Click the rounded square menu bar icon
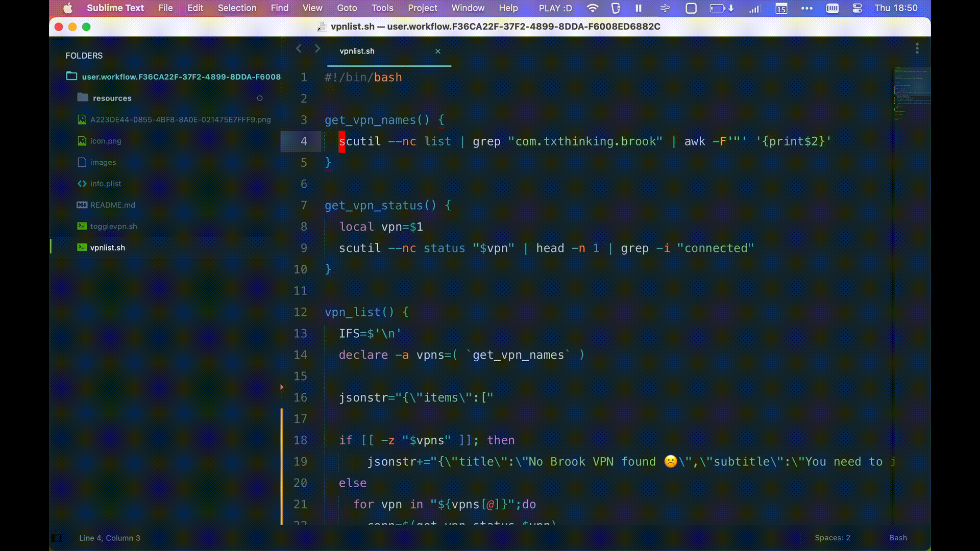This screenshot has width=980, height=551. pos(691,8)
